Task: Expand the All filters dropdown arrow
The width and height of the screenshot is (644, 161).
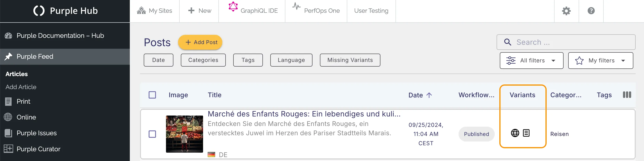Action: [x=553, y=61]
